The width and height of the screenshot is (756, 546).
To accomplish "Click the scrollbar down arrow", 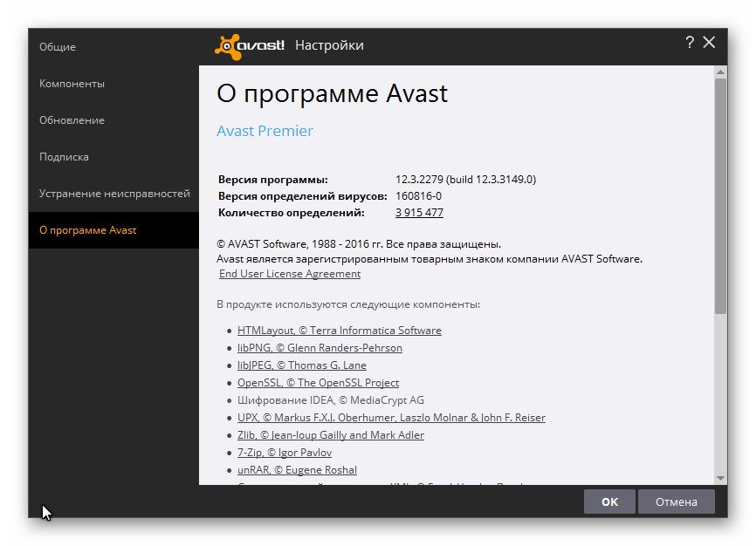I will (720, 478).
